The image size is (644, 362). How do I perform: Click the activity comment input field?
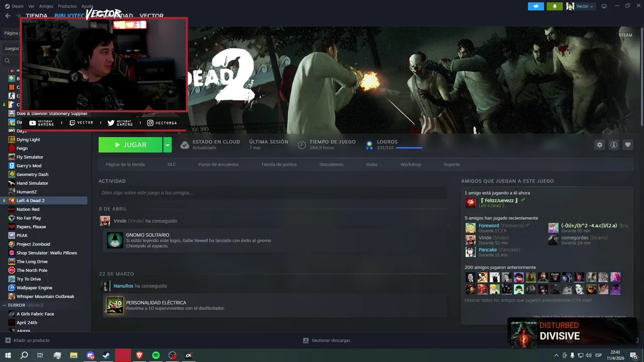click(x=273, y=193)
